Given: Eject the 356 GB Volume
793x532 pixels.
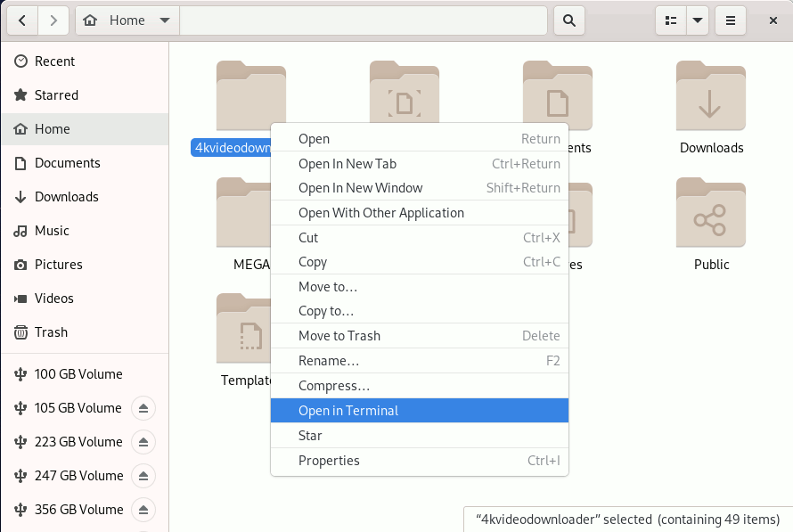Looking at the screenshot, I should (143, 510).
